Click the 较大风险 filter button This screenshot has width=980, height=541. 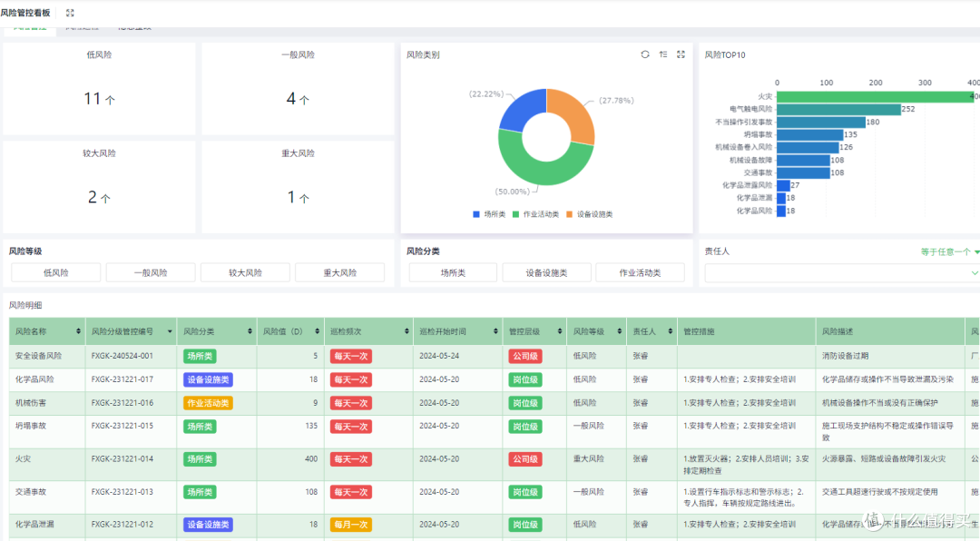[245, 272]
